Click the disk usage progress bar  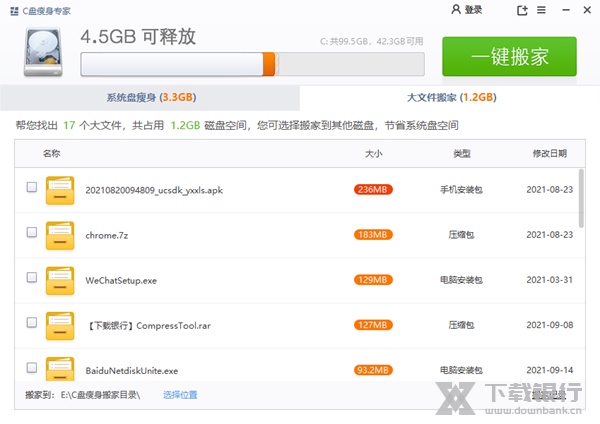[x=252, y=64]
